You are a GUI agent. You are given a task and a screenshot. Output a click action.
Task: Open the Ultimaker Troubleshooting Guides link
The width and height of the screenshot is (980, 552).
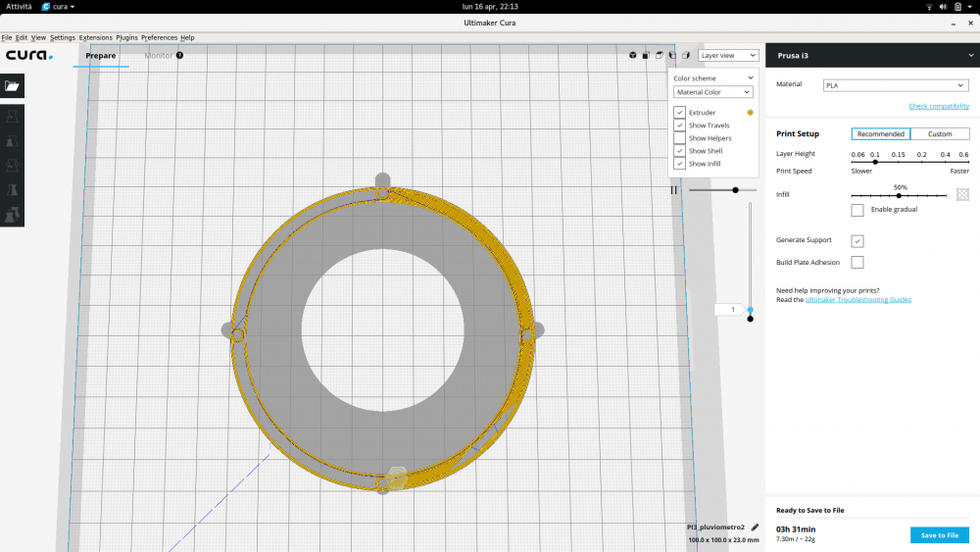857,300
